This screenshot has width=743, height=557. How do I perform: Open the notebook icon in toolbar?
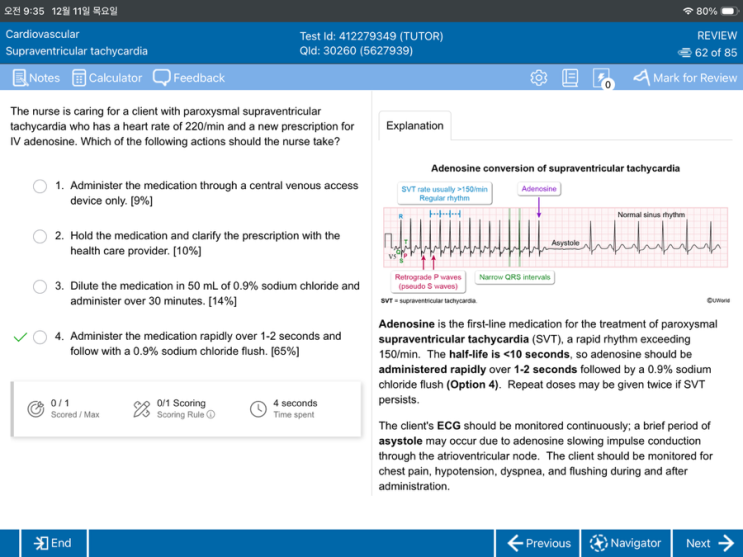click(570, 78)
